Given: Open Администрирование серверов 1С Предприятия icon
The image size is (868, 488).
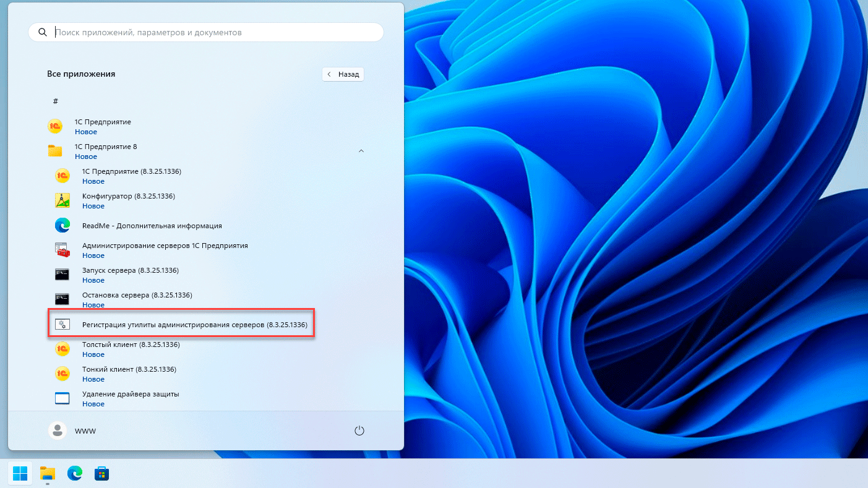Looking at the screenshot, I should tap(62, 250).
